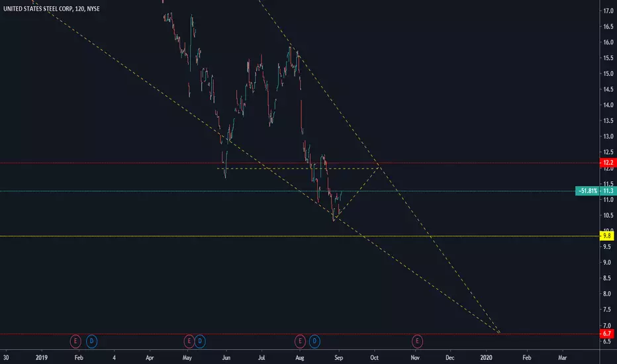Viewport: 617px width, 364px height.
Task: Click the 10.5 price axis value
Action: (608, 215)
